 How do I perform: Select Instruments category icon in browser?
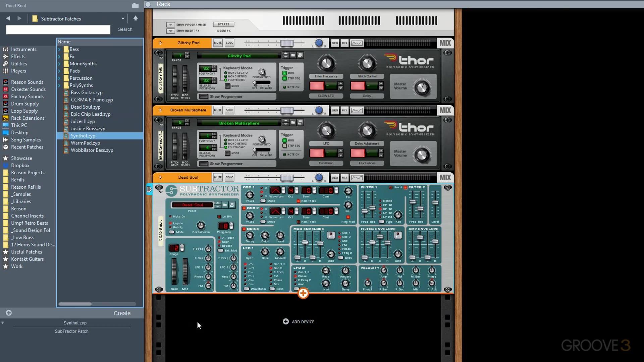pyautogui.click(x=5, y=49)
